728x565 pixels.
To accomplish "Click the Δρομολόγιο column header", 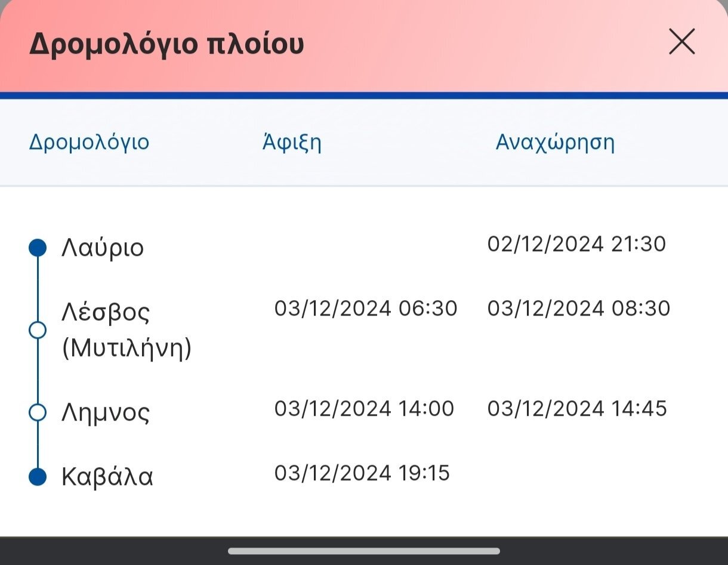I will 90,143.
